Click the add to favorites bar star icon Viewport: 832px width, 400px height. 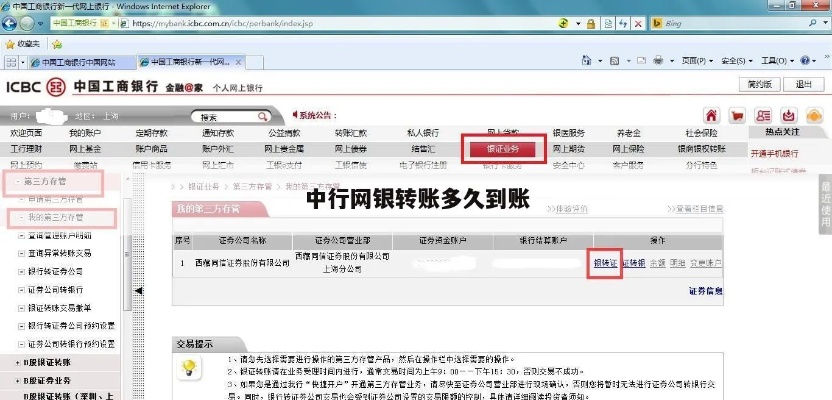click(x=57, y=44)
